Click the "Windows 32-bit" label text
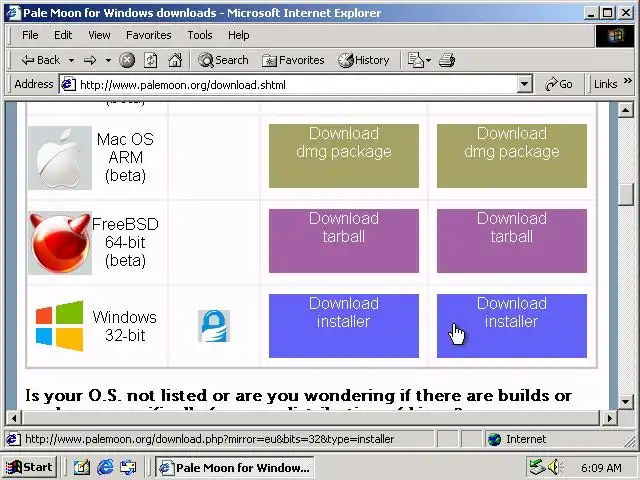640x480 pixels. 125,326
